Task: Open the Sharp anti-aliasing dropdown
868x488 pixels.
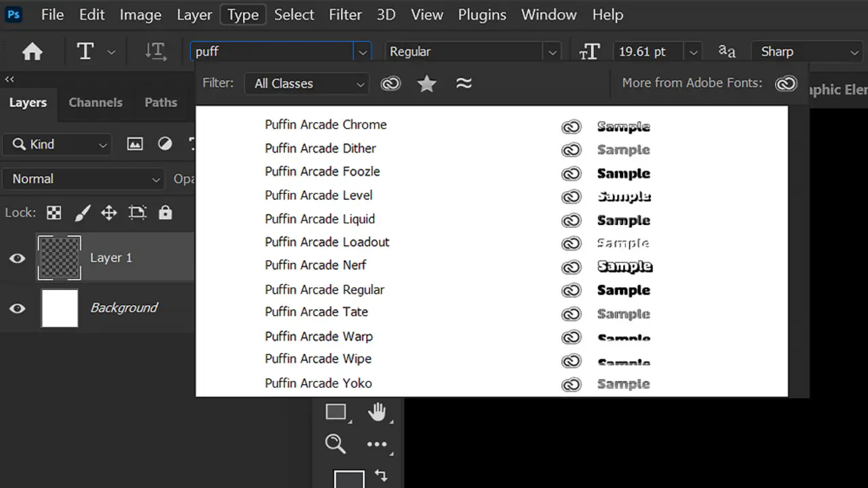Action: pyautogui.click(x=807, y=52)
